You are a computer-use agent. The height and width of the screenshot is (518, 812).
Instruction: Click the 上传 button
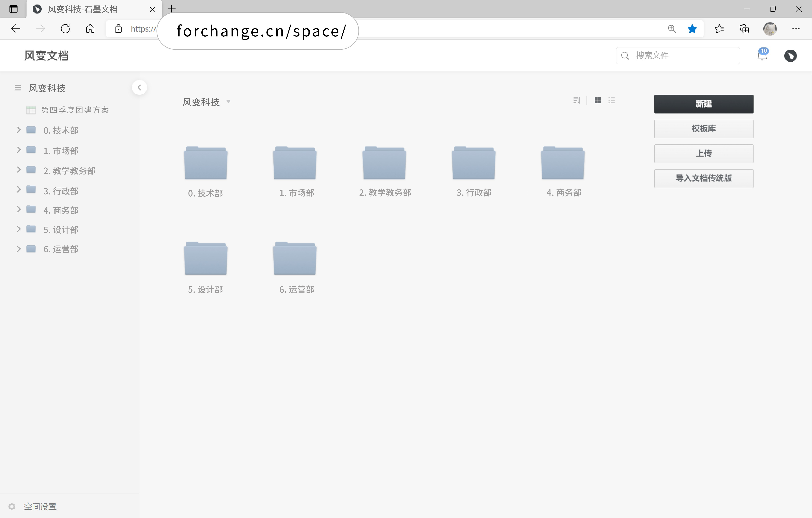pyautogui.click(x=704, y=153)
